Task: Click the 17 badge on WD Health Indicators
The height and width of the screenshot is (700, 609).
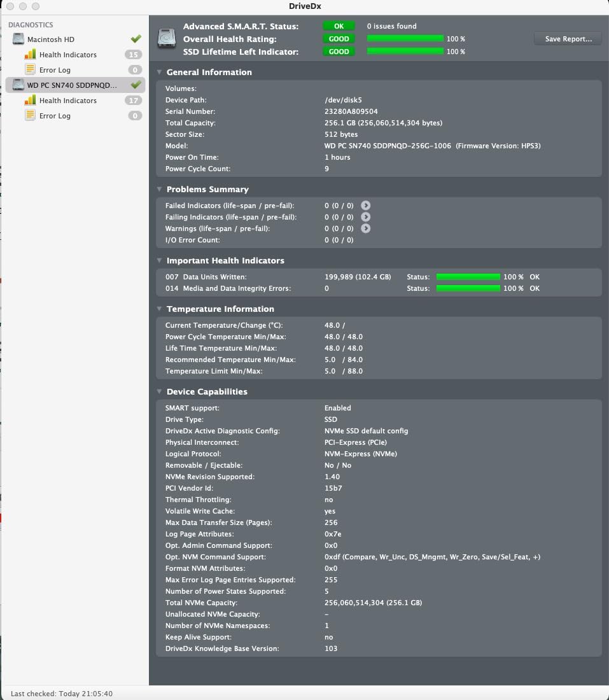Action: point(133,101)
